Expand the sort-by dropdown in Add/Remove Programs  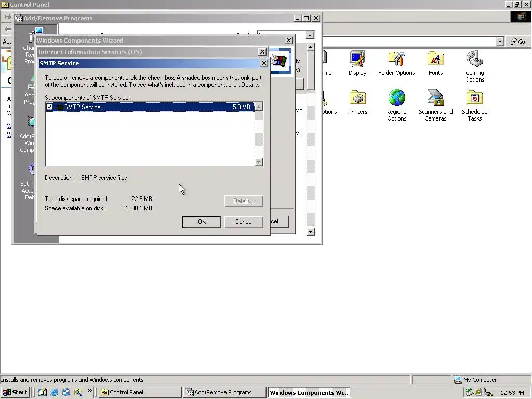pos(310,35)
